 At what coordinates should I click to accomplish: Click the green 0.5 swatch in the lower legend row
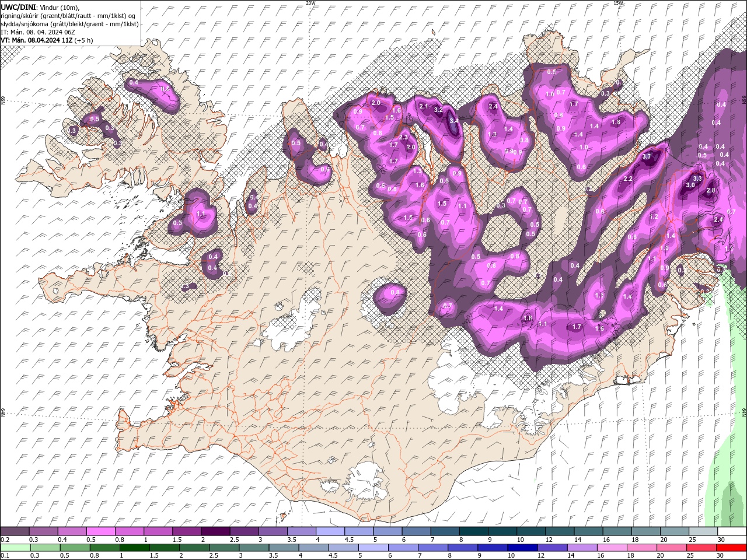point(75,547)
